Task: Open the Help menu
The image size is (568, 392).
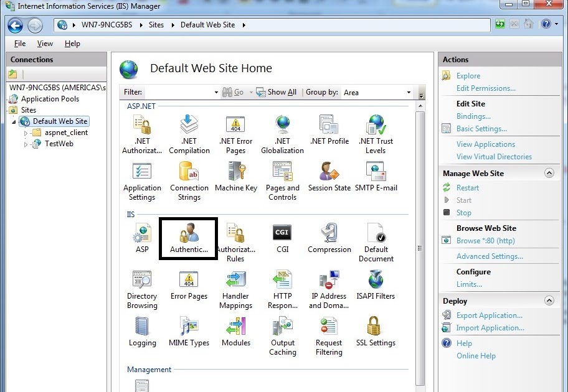Action: (x=72, y=44)
